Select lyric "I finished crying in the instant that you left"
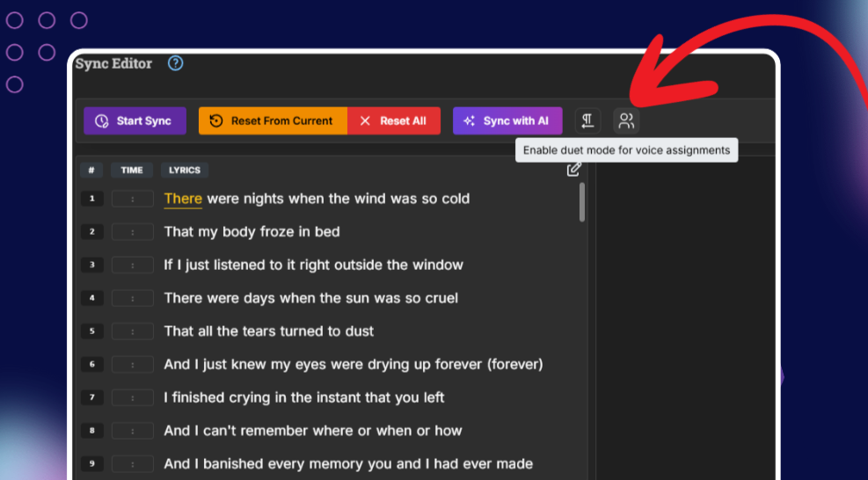This screenshot has height=480, width=868. tap(304, 397)
